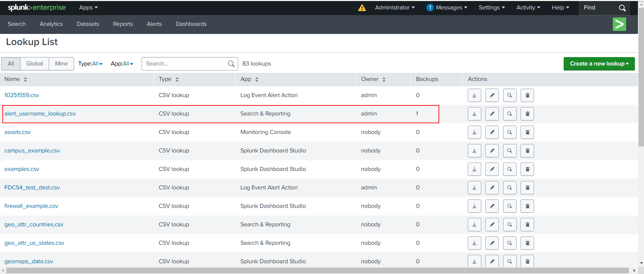Image resolution: width=644 pixels, height=274 pixels.
Task: Delete the FDC54_test_dest.csv lookup
Action: 527,188
